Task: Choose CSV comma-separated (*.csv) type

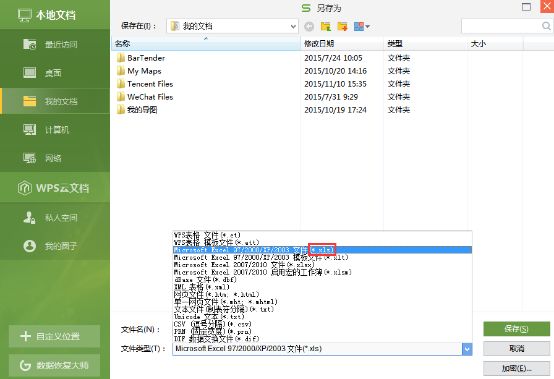Action: tap(322, 324)
